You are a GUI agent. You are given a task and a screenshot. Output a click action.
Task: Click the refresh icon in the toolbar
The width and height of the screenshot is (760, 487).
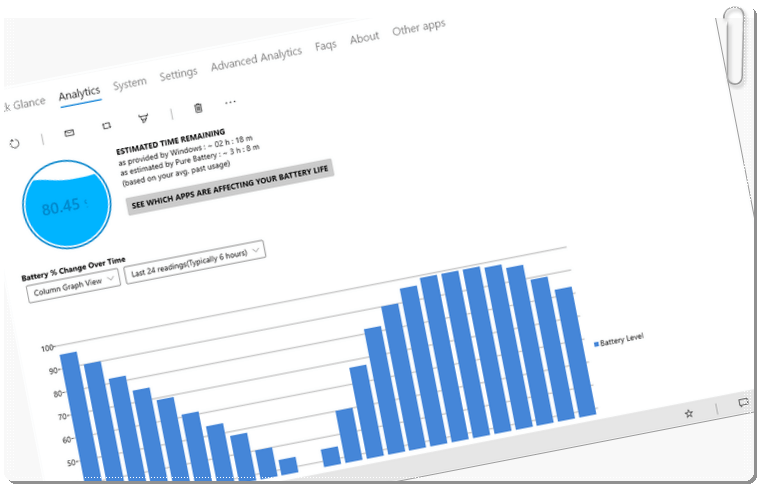point(15,143)
